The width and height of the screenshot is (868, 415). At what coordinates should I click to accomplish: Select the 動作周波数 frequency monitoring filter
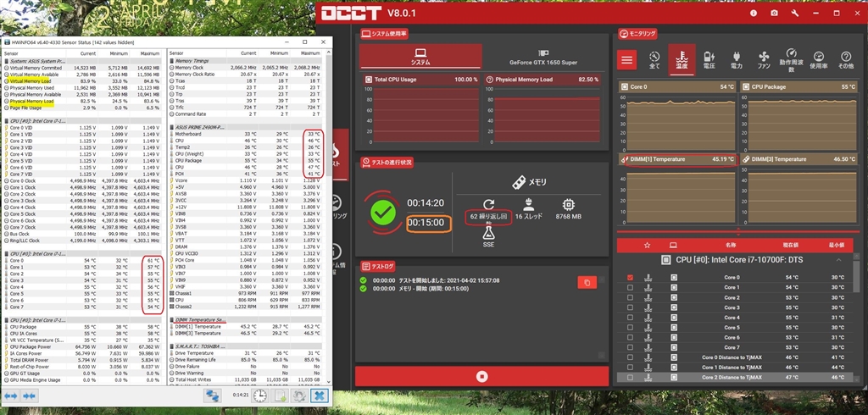791,61
